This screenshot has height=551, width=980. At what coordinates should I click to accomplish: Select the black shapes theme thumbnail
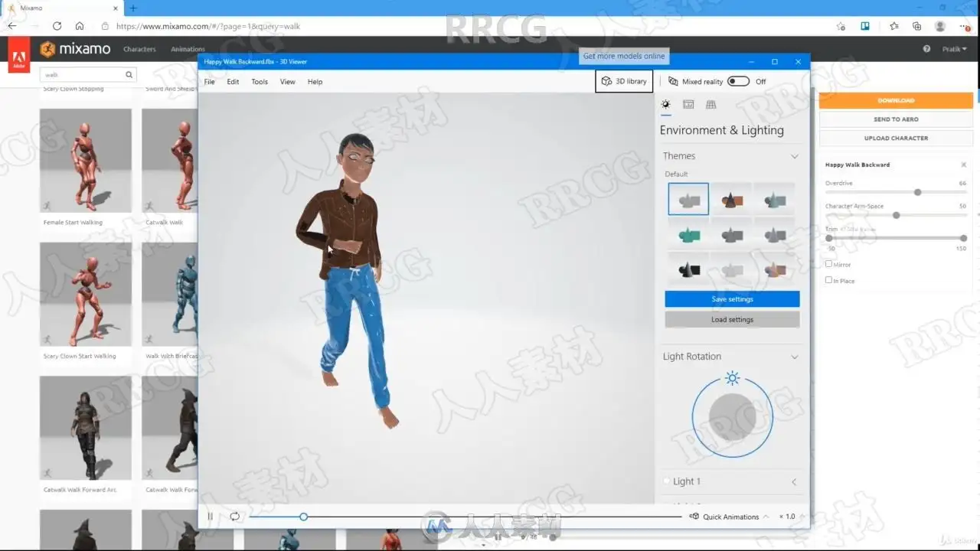click(x=688, y=269)
